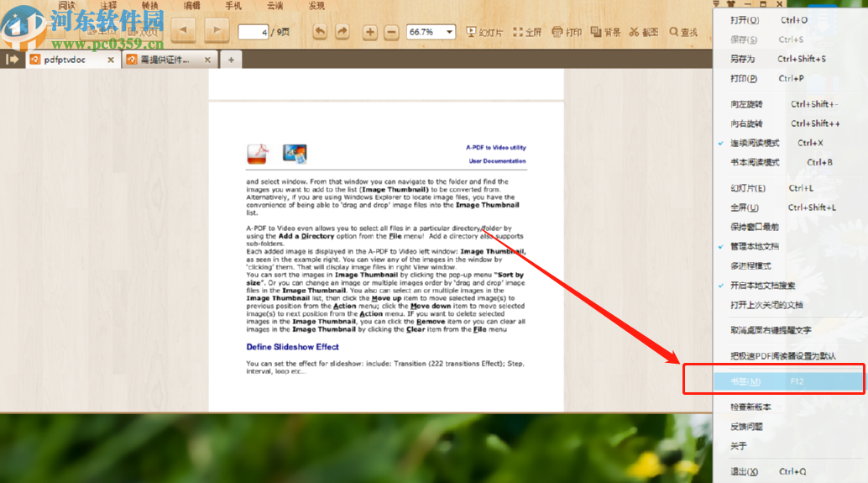The width and height of the screenshot is (868, 483).
Task: Click the page number input field
Action: pyautogui.click(x=253, y=32)
